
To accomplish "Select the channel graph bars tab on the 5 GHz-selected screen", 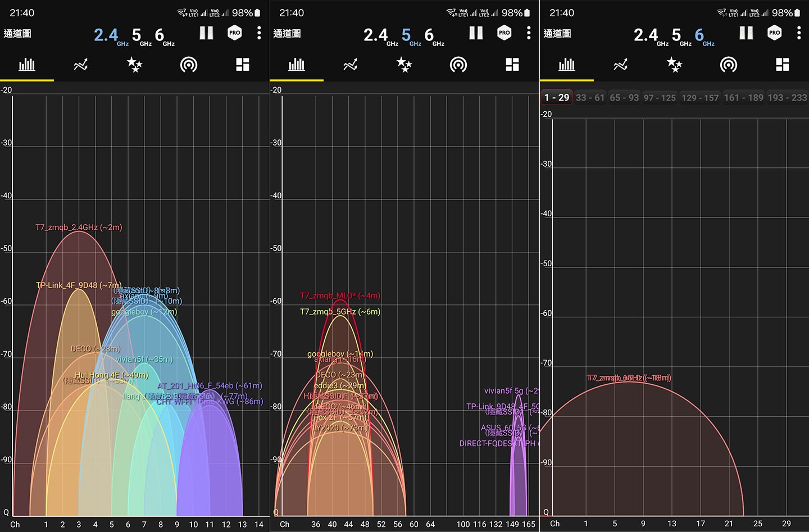I will [x=297, y=65].
